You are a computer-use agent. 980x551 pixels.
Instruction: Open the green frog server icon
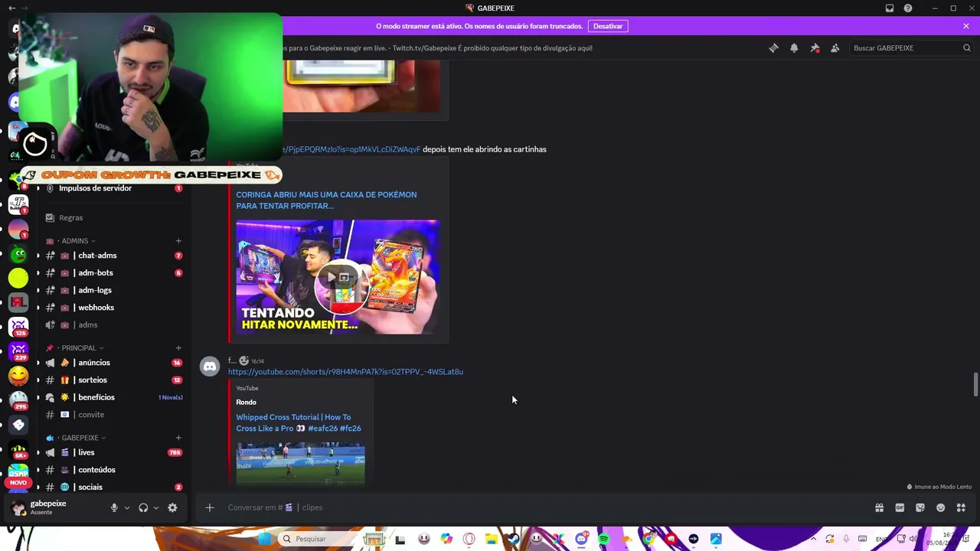[18, 255]
